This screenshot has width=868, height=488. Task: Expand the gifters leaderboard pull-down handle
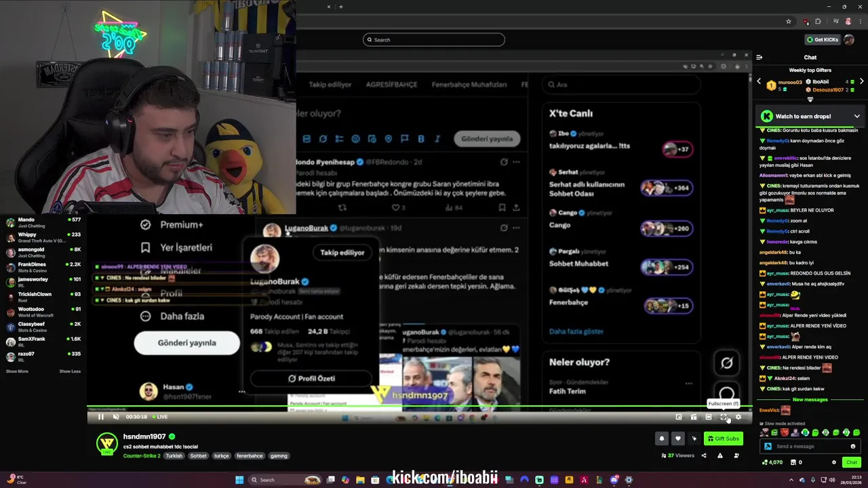[810, 100]
